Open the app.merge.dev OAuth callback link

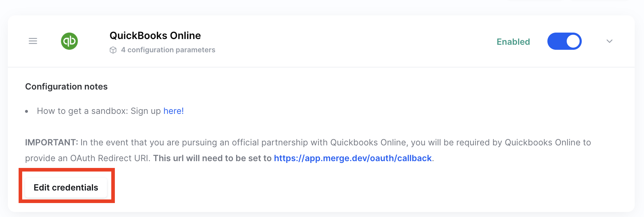click(x=353, y=158)
